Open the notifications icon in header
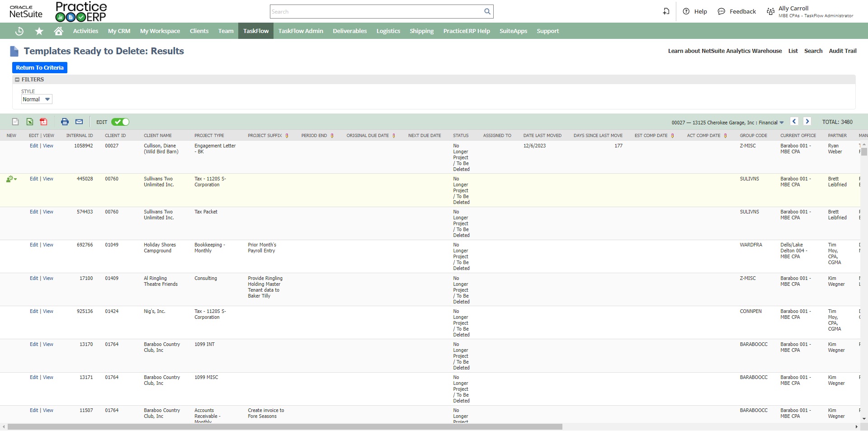Screen dimensions: 868x431 click(x=666, y=11)
